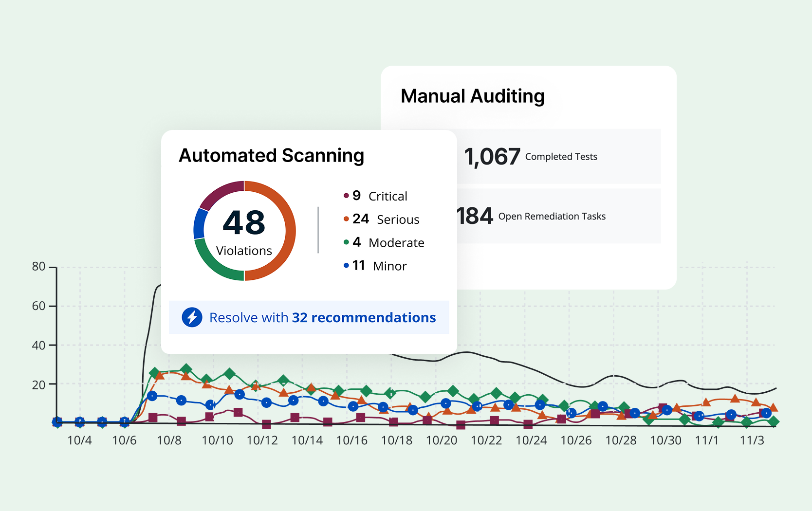Click the blue dot beside Minor

[346, 266]
